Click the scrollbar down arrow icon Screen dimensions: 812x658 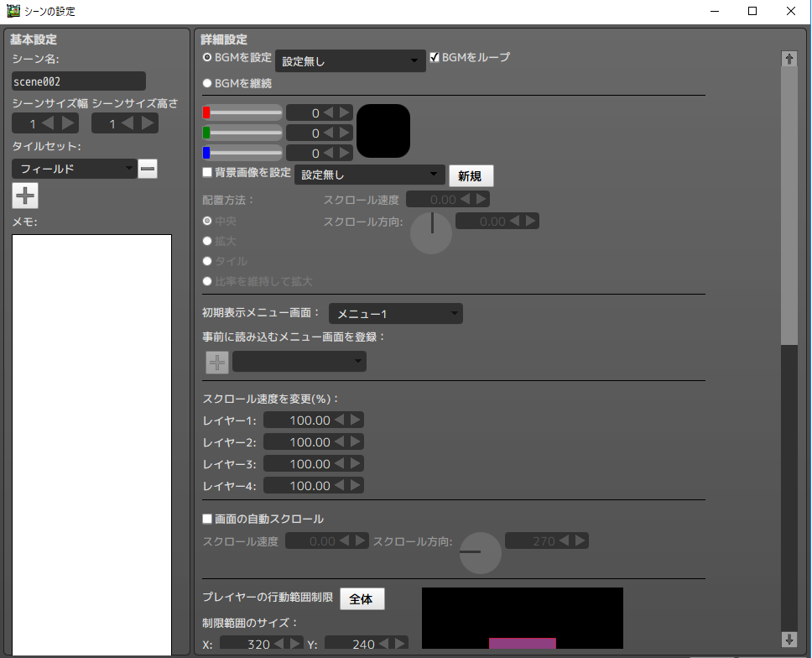[789, 639]
